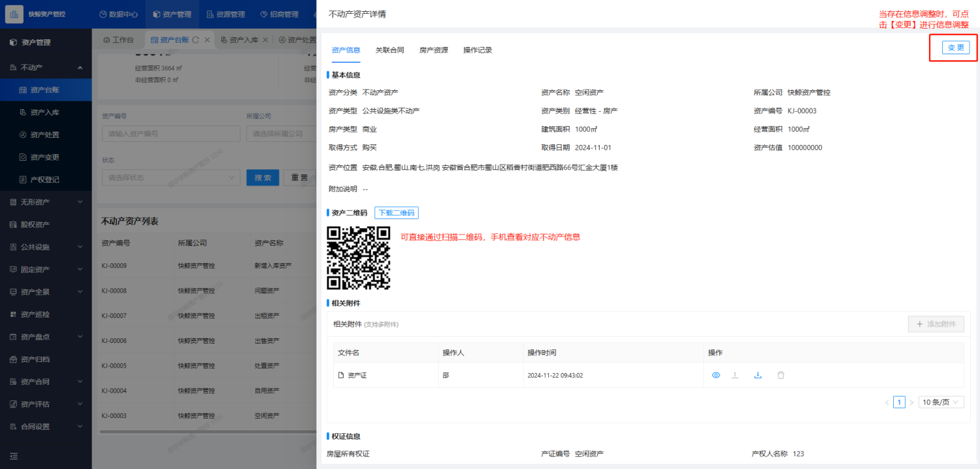Image resolution: width=980 pixels, height=469 pixels.
Task: Switch to the 操作记录 detail tab
Action: (x=478, y=50)
